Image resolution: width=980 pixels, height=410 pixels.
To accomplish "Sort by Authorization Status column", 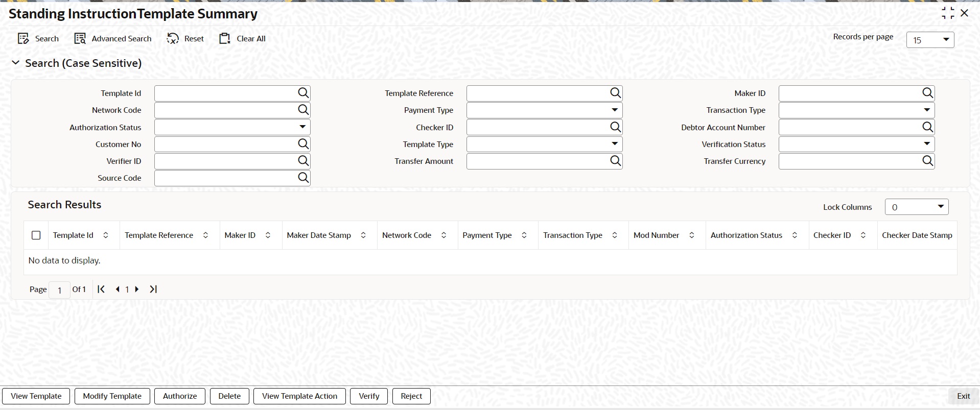I will (795, 235).
